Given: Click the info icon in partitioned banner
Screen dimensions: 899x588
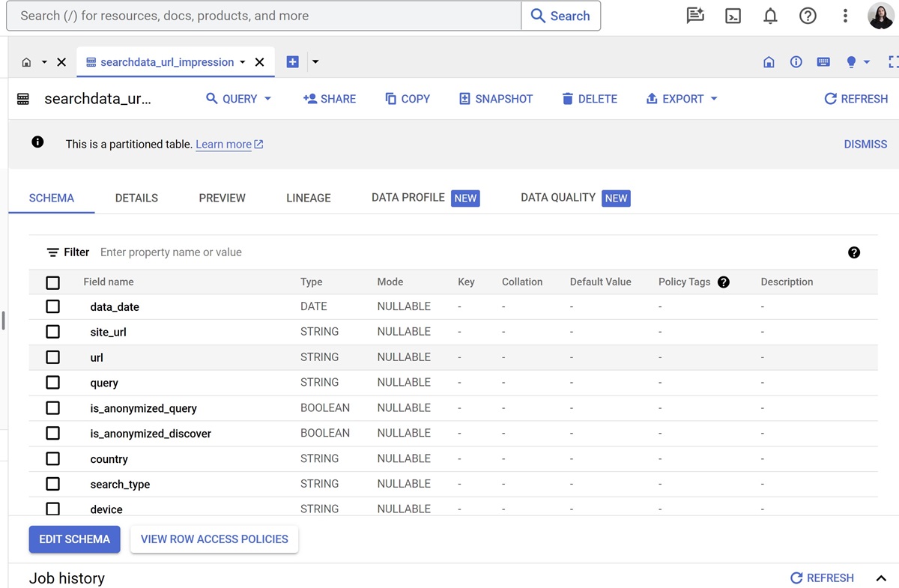Looking at the screenshot, I should (x=37, y=142).
